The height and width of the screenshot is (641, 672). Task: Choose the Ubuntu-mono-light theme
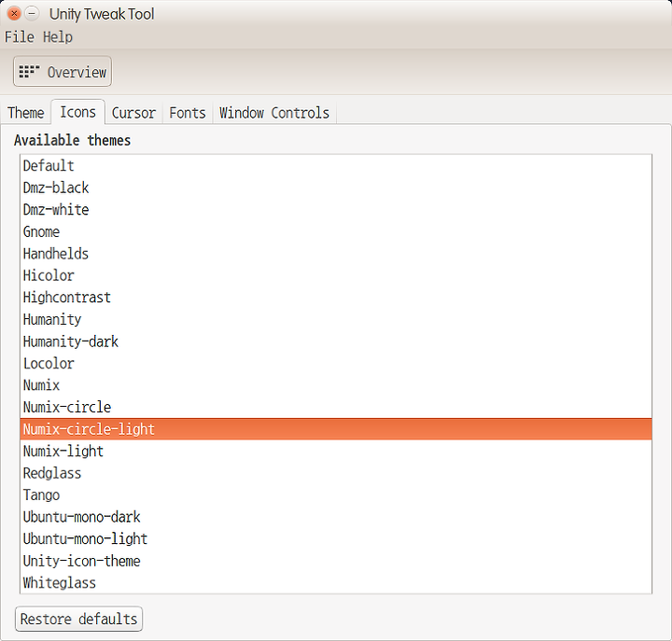coord(336,539)
